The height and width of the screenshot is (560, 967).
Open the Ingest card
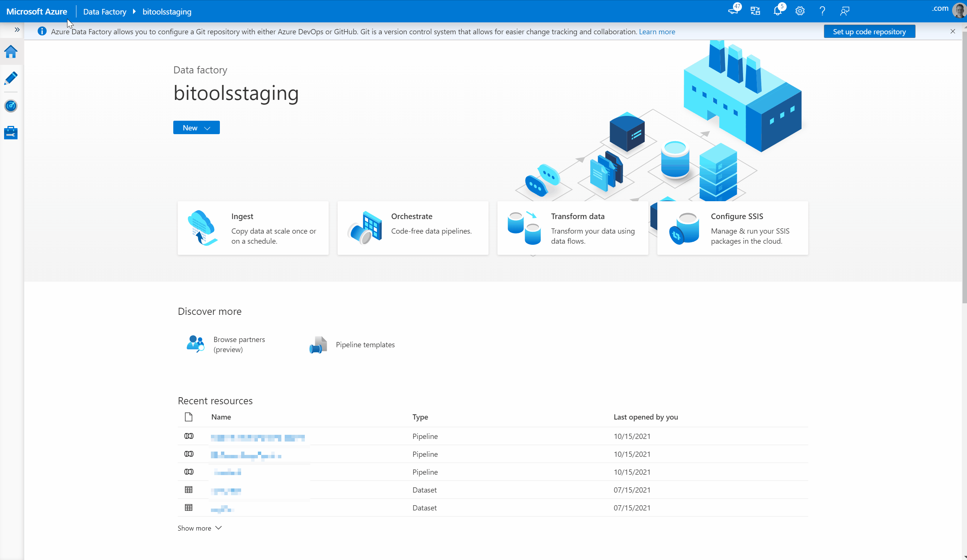tap(253, 228)
